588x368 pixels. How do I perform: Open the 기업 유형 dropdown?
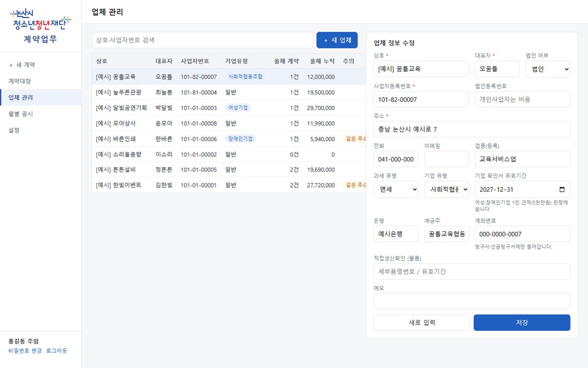[446, 189]
